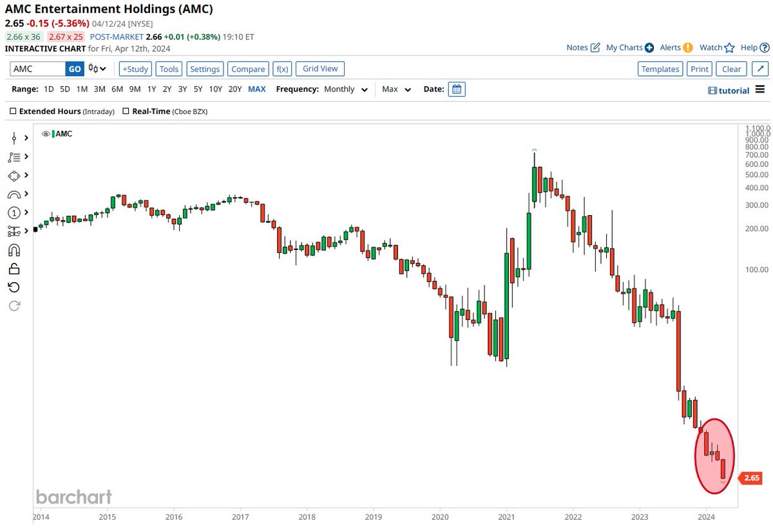Click the AMC symbol input field
Image resolution: width=773 pixels, height=532 pixels.
click(x=39, y=68)
